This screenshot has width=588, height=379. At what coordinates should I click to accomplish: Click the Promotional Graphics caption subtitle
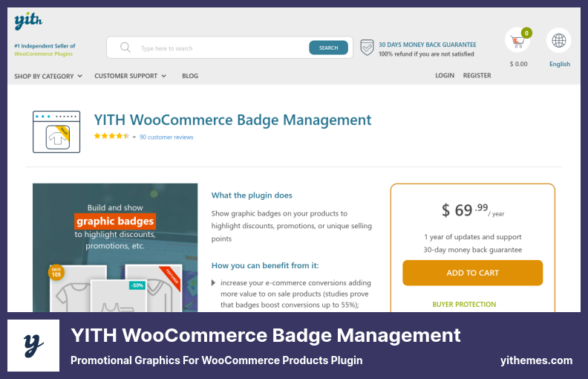[x=216, y=360]
